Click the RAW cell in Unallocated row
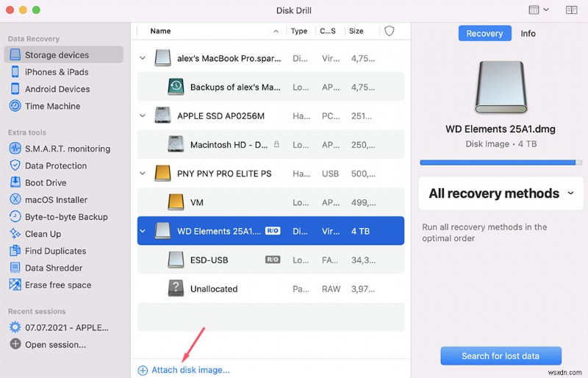The width and height of the screenshot is (588, 378). point(331,289)
